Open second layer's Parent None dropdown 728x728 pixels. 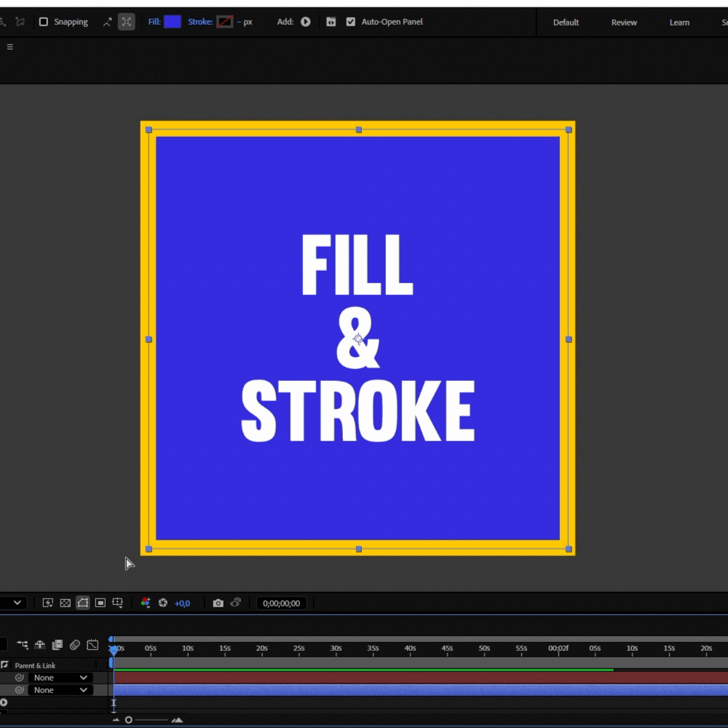pyautogui.click(x=60, y=690)
